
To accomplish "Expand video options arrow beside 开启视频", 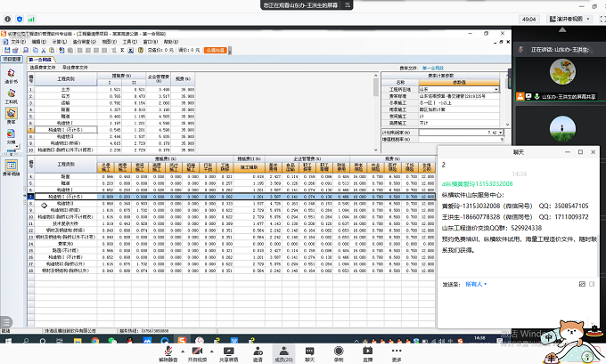I will 212,352.
